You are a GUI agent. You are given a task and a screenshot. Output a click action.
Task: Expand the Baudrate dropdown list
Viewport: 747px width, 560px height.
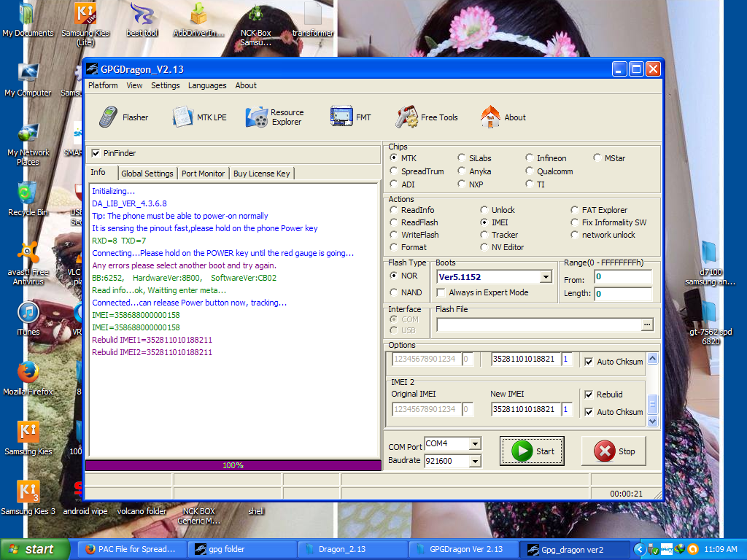click(x=475, y=461)
